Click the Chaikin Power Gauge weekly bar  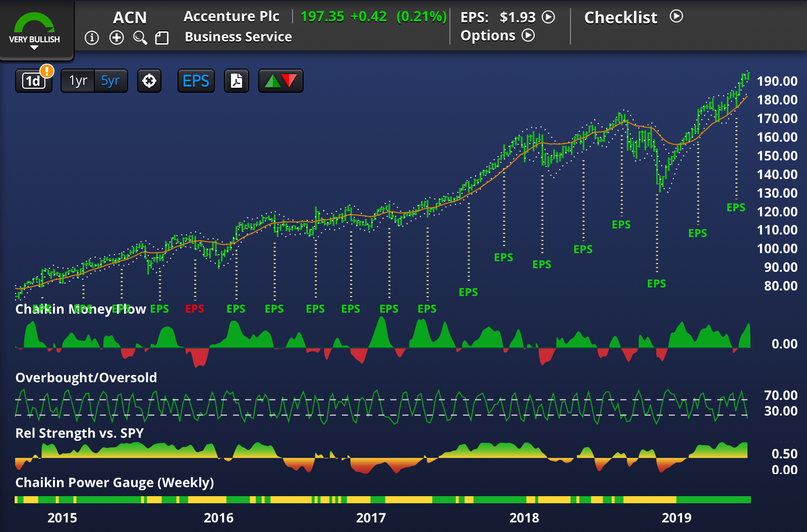382,500
